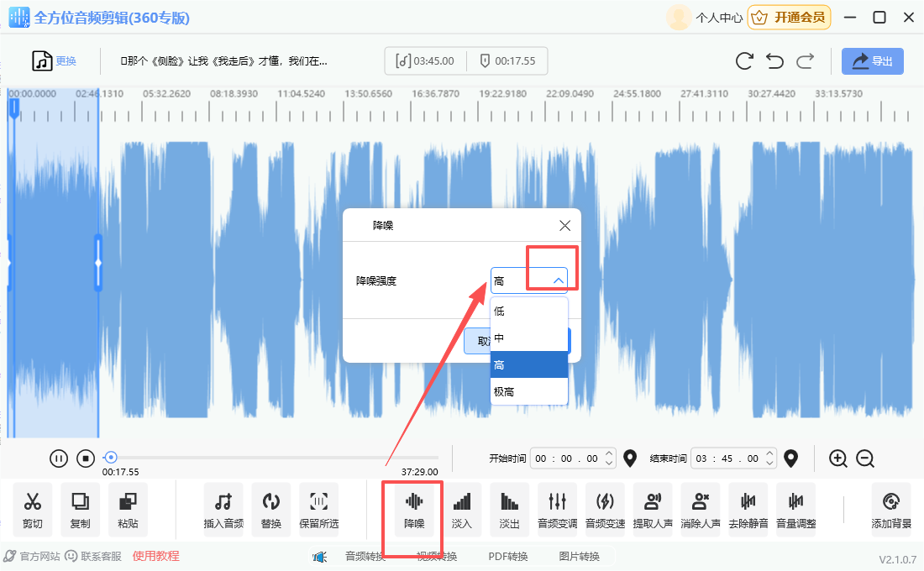This screenshot has height=571, width=924.
Task: Pause playback with the pause button
Action: coord(58,458)
